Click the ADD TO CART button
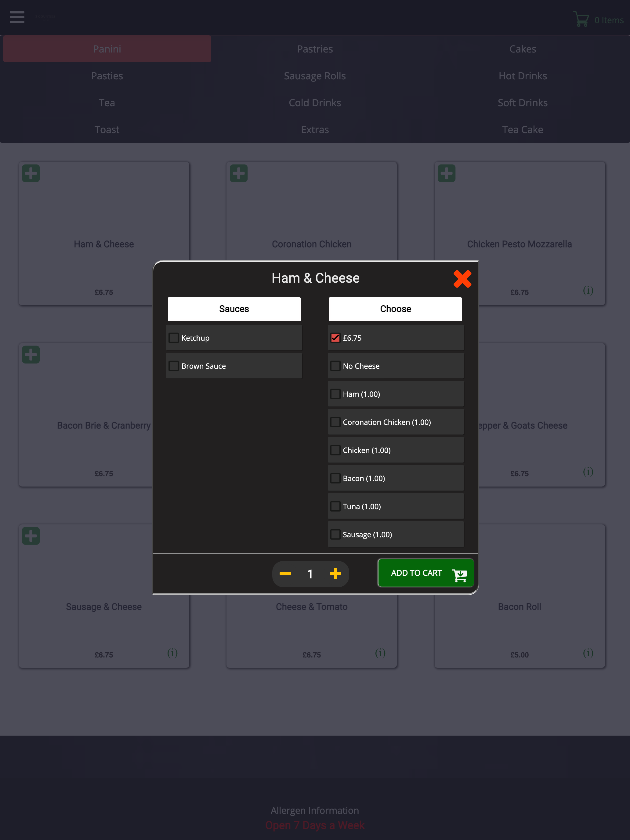The image size is (630, 840). pyautogui.click(x=426, y=573)
